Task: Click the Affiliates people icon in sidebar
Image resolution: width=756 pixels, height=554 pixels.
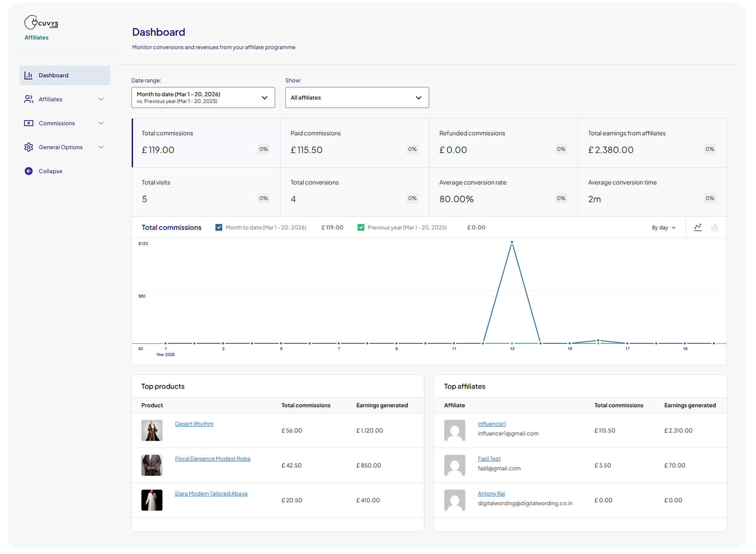Action: [28, 99]
